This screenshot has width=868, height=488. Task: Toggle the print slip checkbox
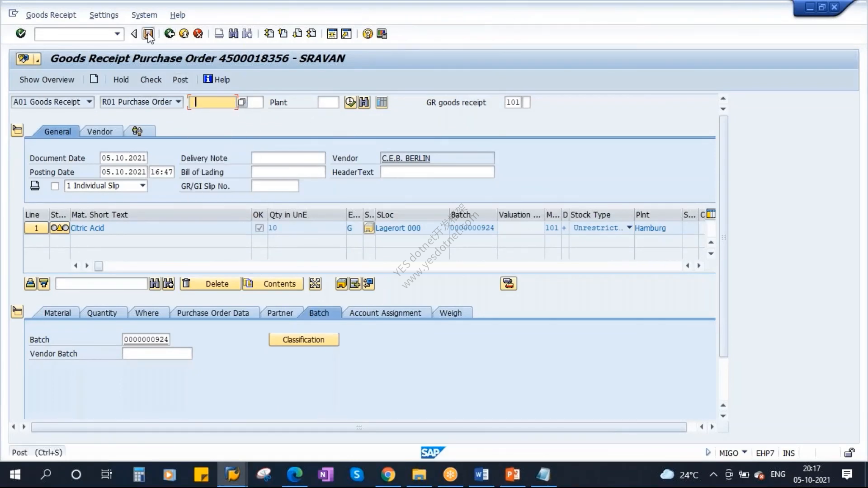coord(55,186)
